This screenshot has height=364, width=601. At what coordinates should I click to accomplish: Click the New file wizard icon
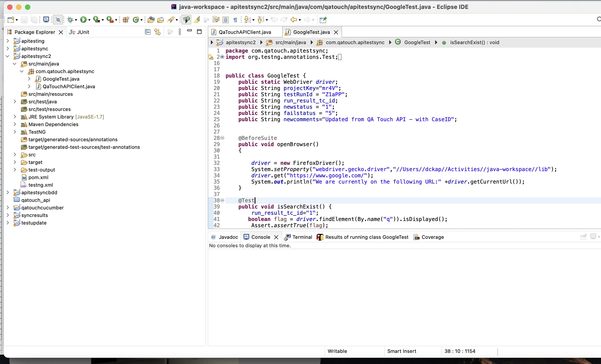(10, 20)
